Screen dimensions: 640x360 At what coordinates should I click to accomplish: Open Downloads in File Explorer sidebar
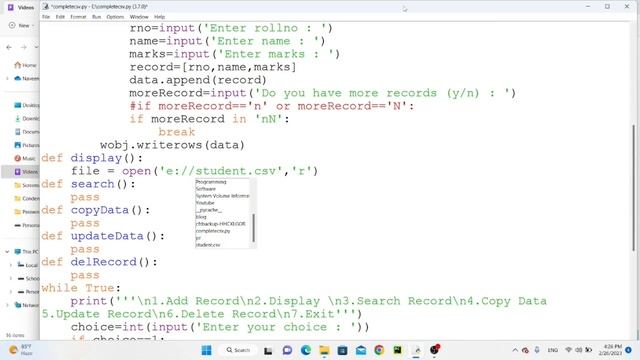click(x=27, y=118)
